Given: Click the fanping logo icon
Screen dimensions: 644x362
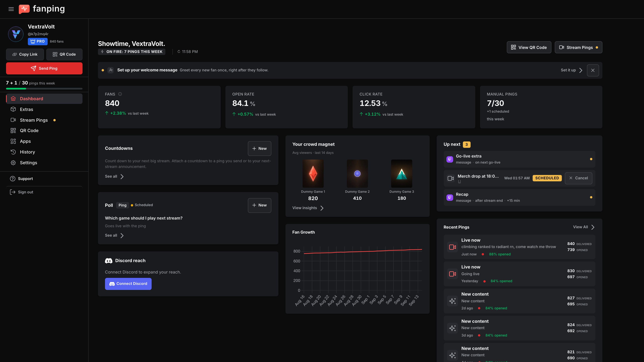Looking at the screenshot, I should click(x=24, y=9).
